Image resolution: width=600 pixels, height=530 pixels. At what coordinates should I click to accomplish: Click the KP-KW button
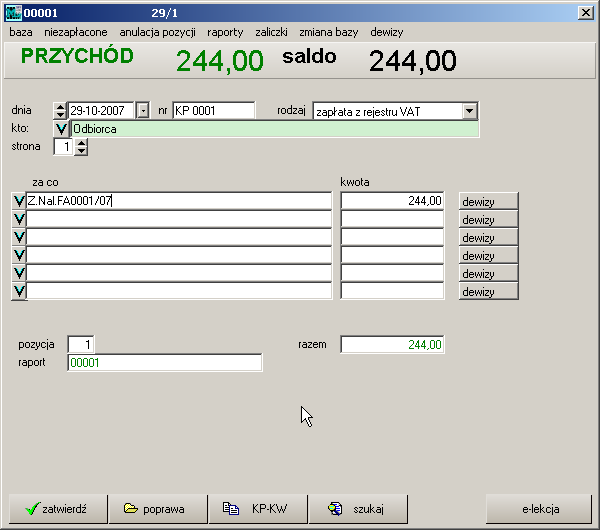pos(258,509)
